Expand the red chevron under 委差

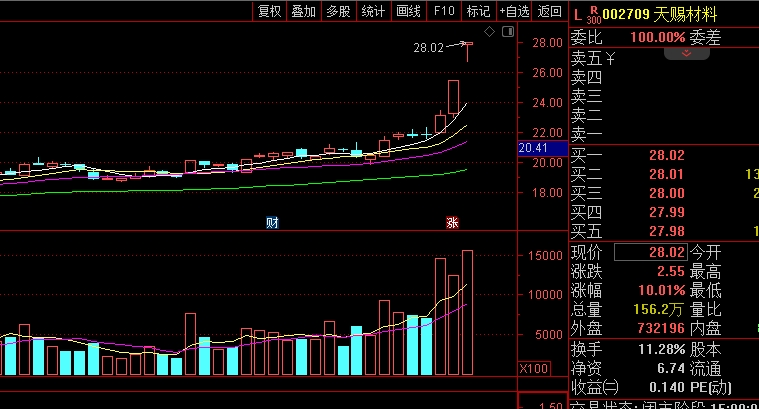tap(686, 53)
